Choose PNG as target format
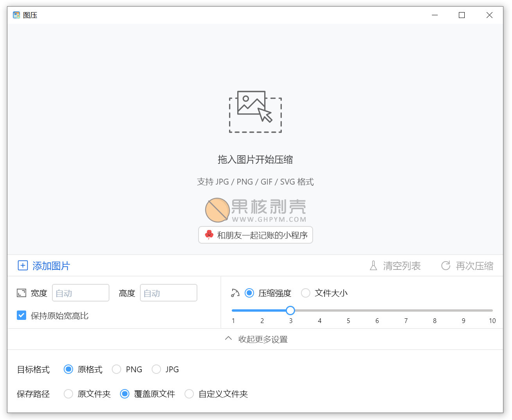Image resolution: width=512 pixels, height=420 pixels. (116, 369)
